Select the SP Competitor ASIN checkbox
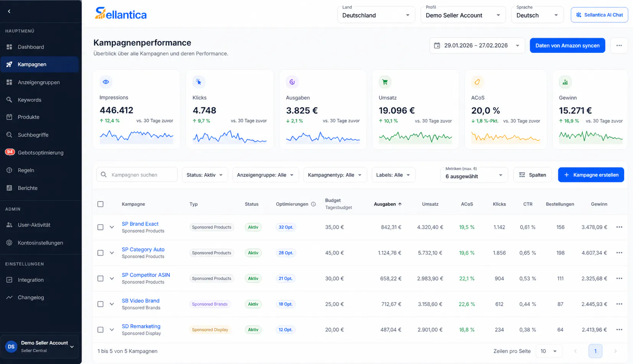This screenshot has height=364, width=633. [100, 279]
